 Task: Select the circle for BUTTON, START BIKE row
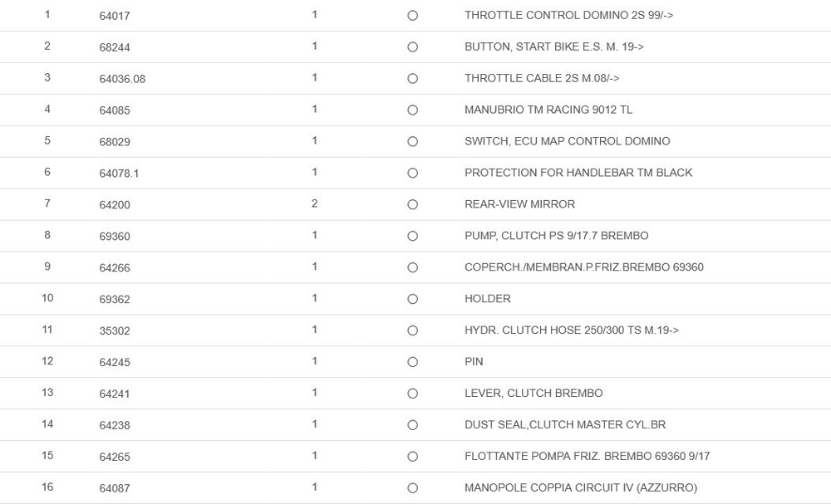[x=412, y=47]
